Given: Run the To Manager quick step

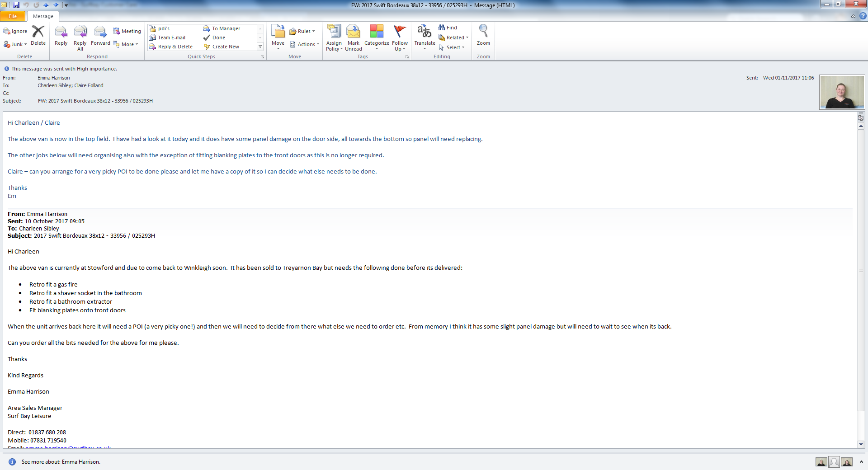Looking at the screenshot, I should click(222, 28).
